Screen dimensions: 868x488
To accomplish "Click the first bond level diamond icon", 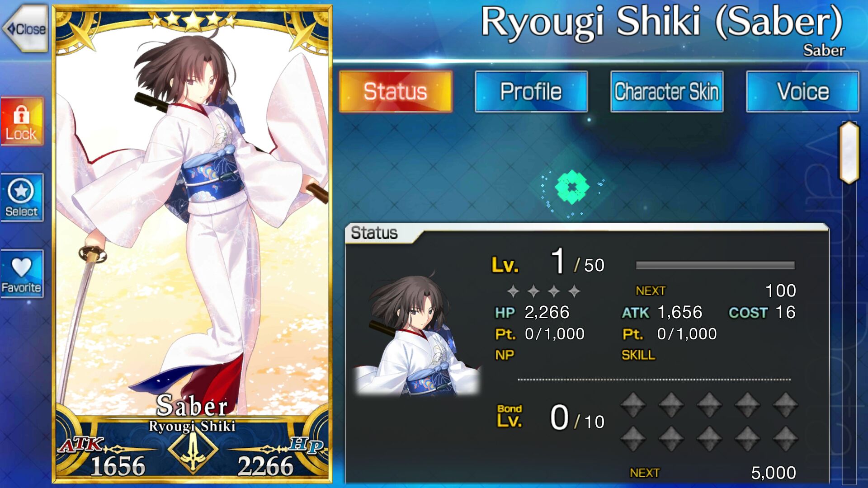I will point(633,404).
